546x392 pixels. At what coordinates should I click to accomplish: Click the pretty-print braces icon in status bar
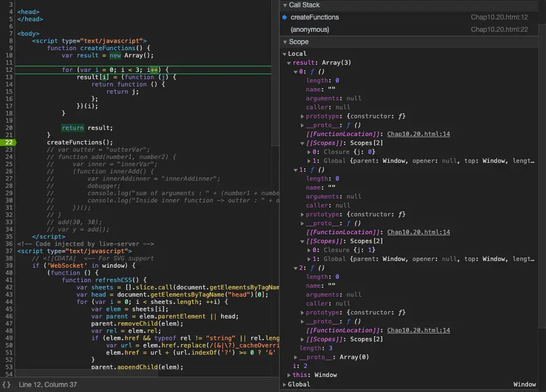point(6,385)
